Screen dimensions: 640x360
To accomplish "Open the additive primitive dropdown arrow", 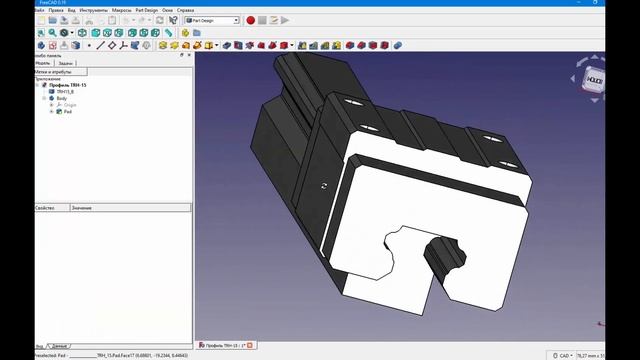I will pyautogui.click(x=216, y=45).
